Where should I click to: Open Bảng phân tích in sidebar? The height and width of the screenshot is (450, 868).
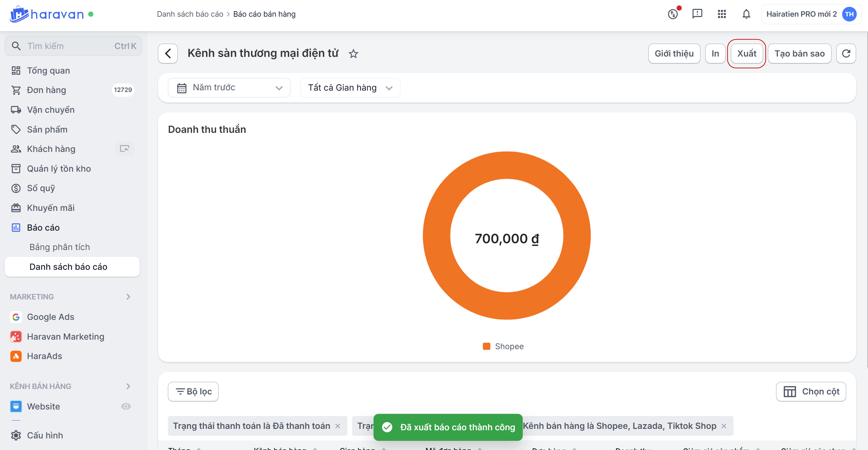(60, 247)
